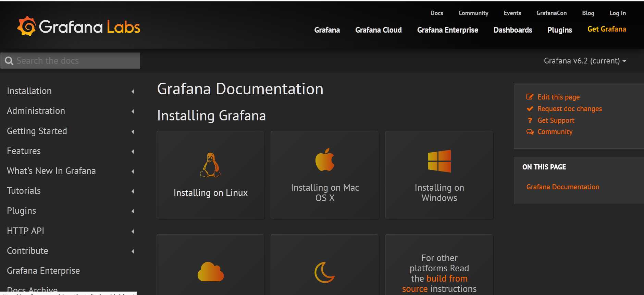Select Installation in the sidebar
This screenshot has width=644, height=295.
tap(29, 91)
